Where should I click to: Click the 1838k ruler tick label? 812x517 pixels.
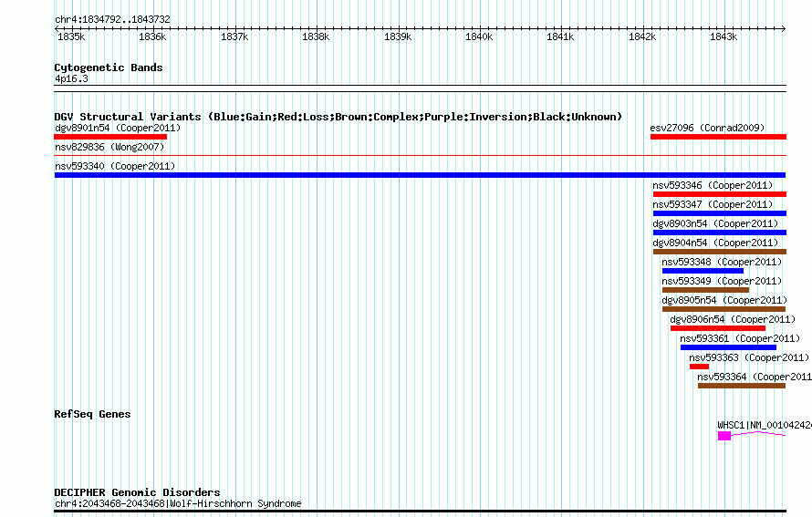pyautogui.click(x=316, y=36)
